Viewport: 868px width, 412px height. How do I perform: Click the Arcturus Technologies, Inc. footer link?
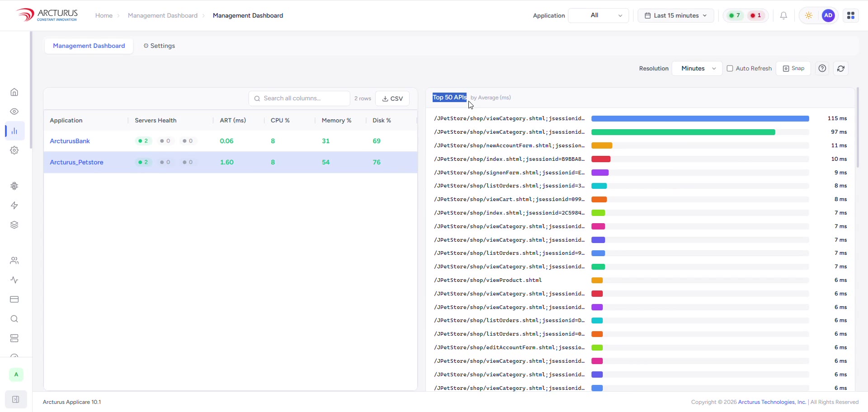pyautogui.click(x=772, y=402)
